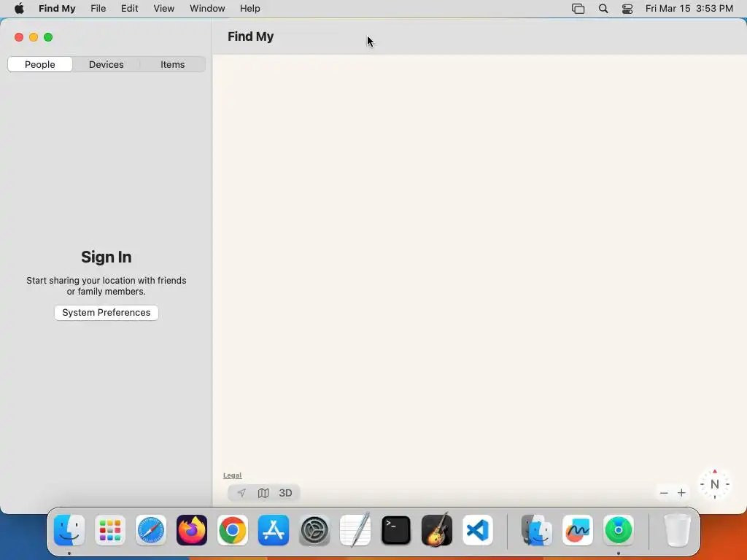Image resolution: width=747 pixels, height=560 pixels.
Task: Click the screen mirroring menu bar icon
Action: tap(578, 9)
